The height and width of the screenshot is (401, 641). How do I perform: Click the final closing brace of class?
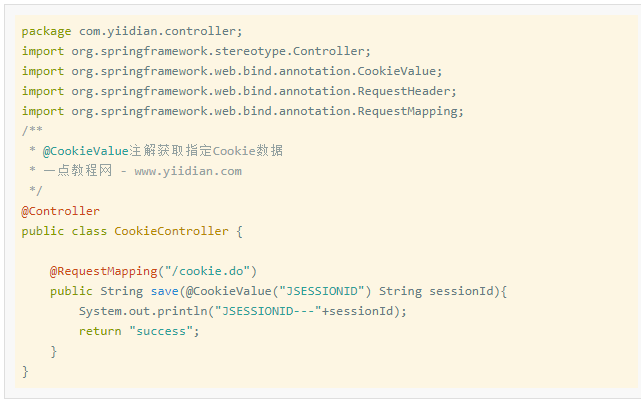[x=25, y=372]
